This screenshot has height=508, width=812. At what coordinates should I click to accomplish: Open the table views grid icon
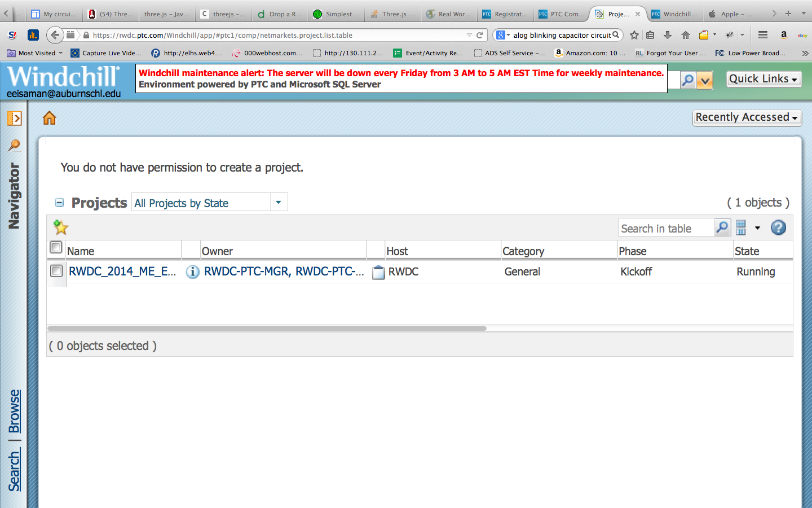click(x=741, y=228)
